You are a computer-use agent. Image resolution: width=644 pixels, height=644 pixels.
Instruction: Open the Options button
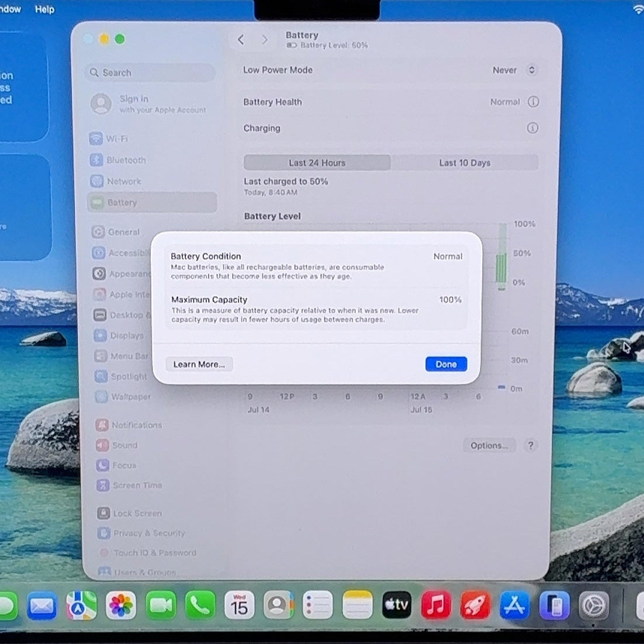pos(489,446)
